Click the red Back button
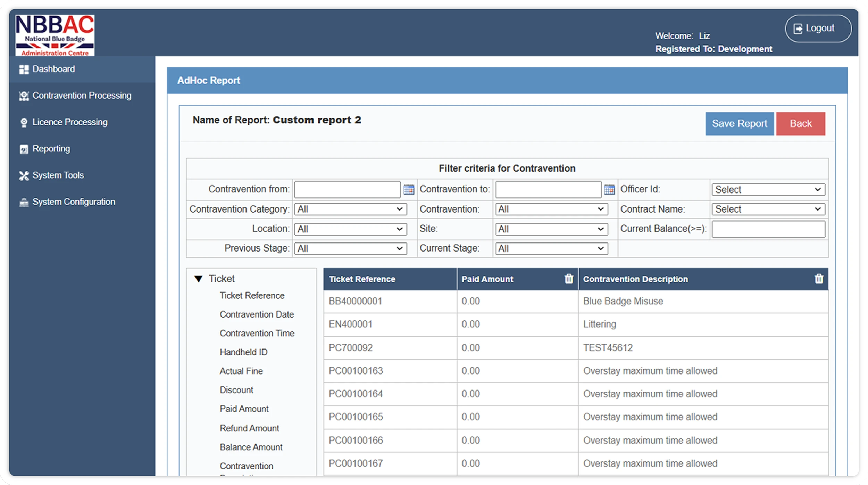This screenshot has height=485, width=868. click(x=800, y=124)
